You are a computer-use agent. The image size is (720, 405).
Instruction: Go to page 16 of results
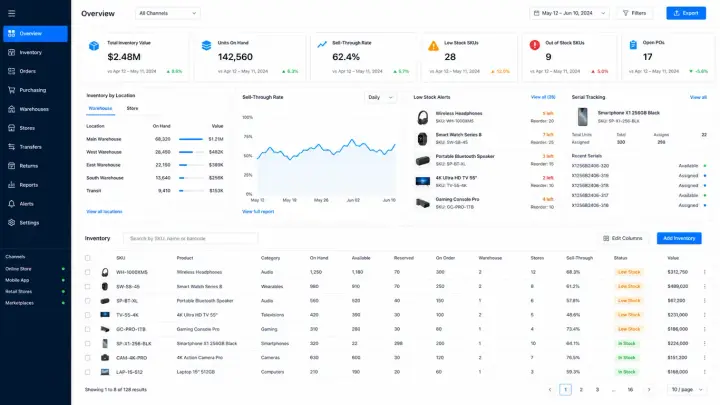[x=630, y=389]
